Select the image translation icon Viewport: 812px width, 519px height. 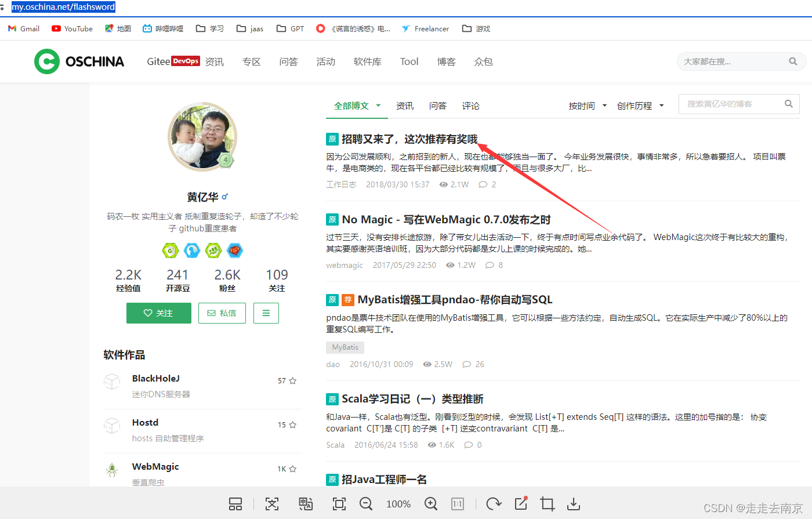click(x=306, y=503)
